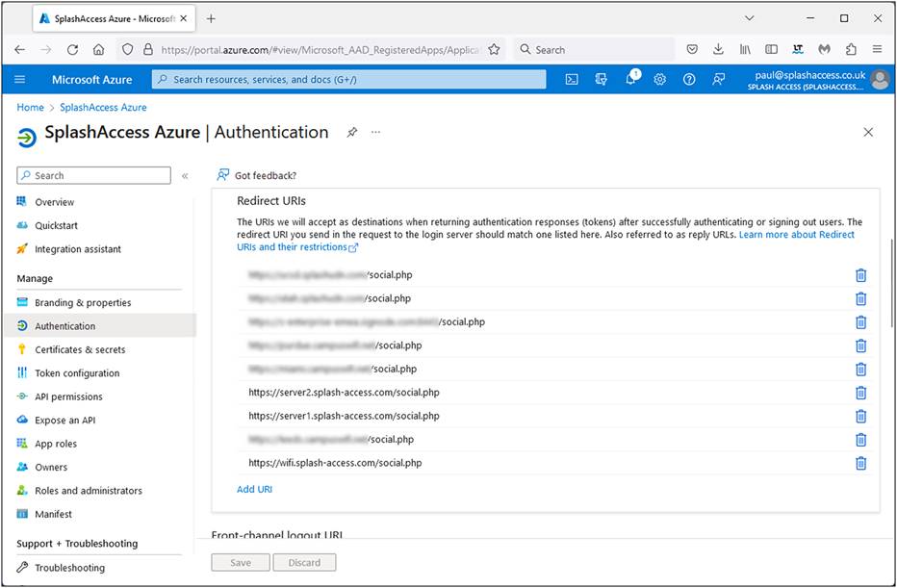Navigate to Home breadcrumb
897x588 pixels.
tap(31, 108)
